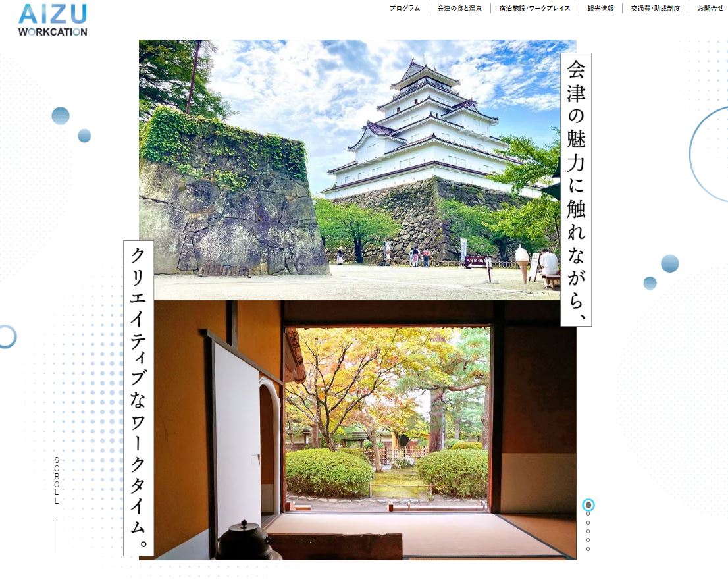Screen dimensions: 728x584
Task: Open the プログラム menu item
Action: (404, 9)
